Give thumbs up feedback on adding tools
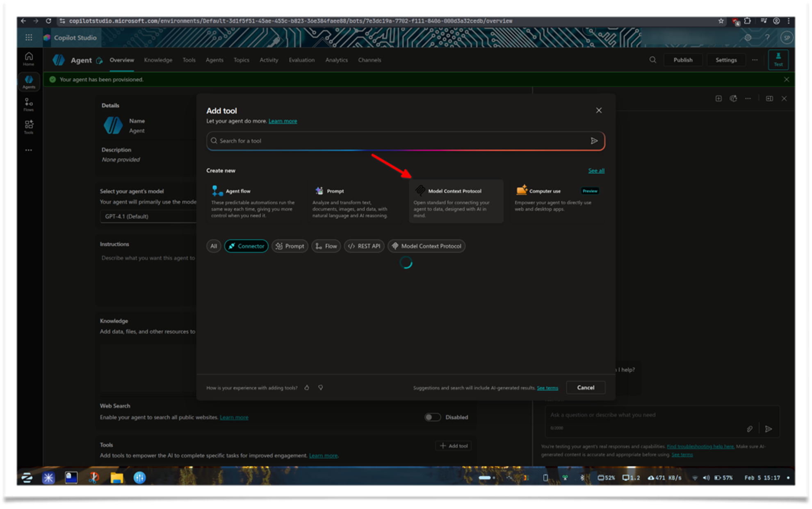The height and width of the screenshot is (509, 812). (307, 387)
